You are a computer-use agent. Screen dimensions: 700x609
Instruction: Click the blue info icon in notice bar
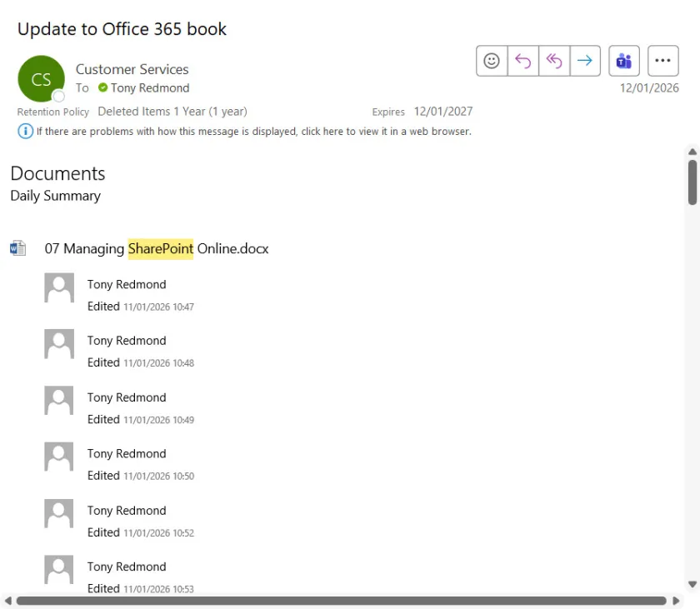pos(25,131)
